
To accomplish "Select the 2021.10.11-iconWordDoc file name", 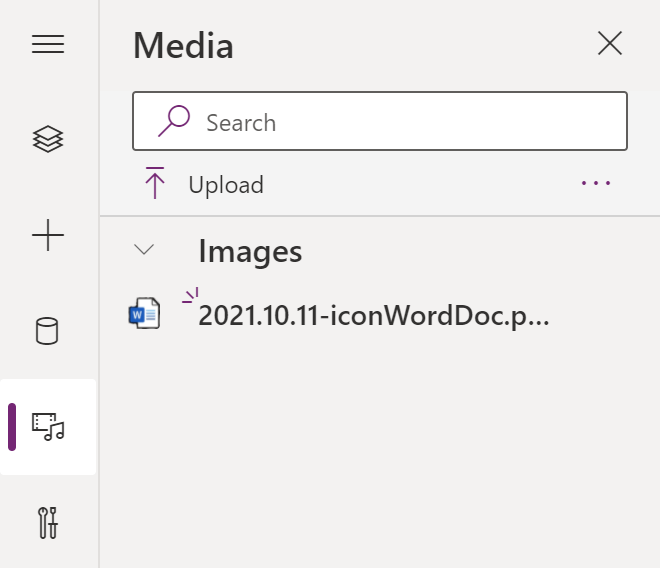I will pos(374,315).
